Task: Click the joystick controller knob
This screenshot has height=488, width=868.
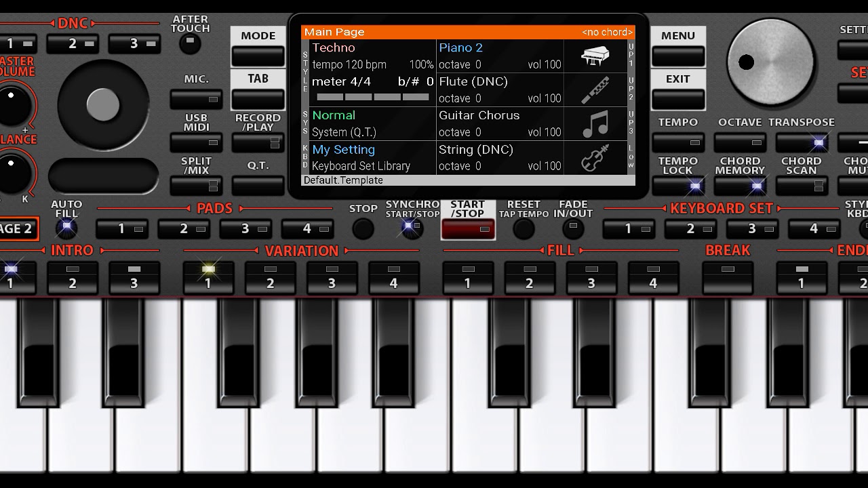Action: 103,104
